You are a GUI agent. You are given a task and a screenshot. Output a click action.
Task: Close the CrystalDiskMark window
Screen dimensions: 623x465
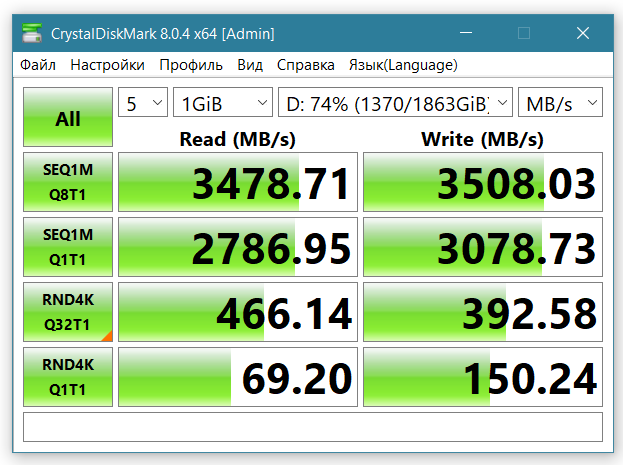point(583,33)
